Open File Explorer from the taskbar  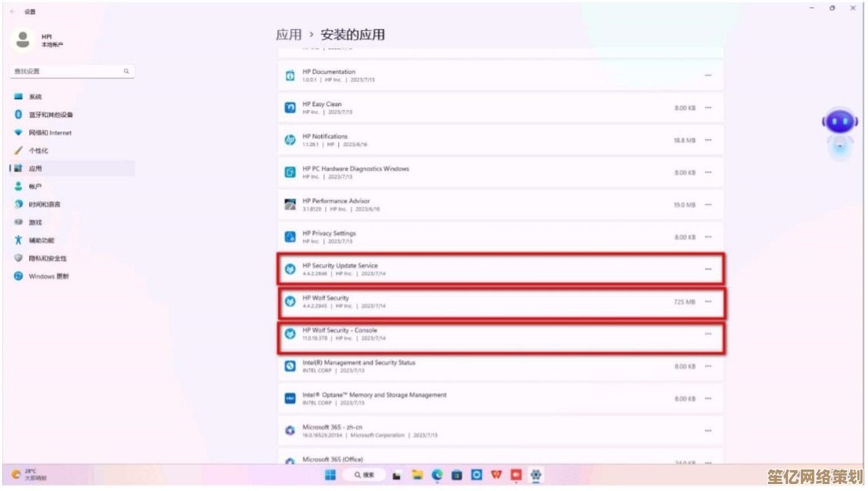pyautogui.click(x=417, y=476)
